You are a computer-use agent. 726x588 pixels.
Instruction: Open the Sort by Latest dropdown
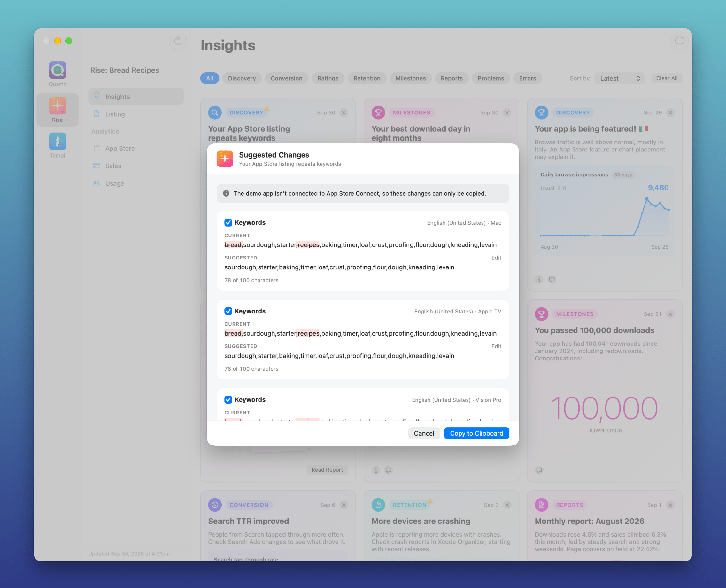tap(620, 78)
